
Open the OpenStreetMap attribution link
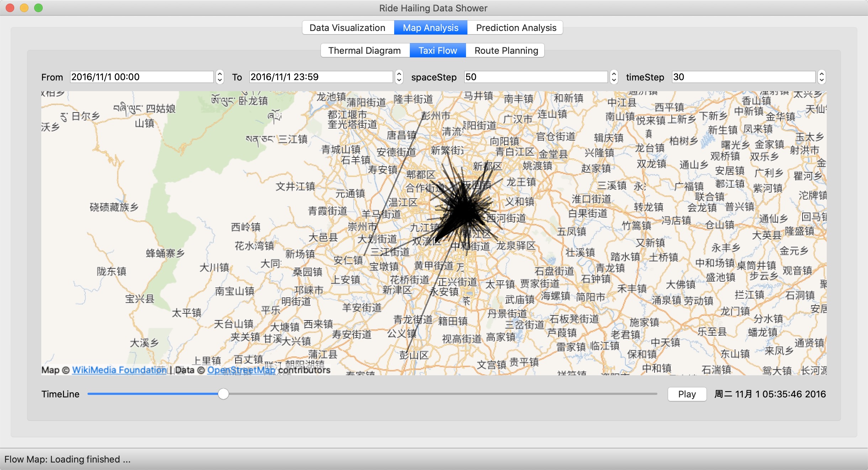pos(241,370)
